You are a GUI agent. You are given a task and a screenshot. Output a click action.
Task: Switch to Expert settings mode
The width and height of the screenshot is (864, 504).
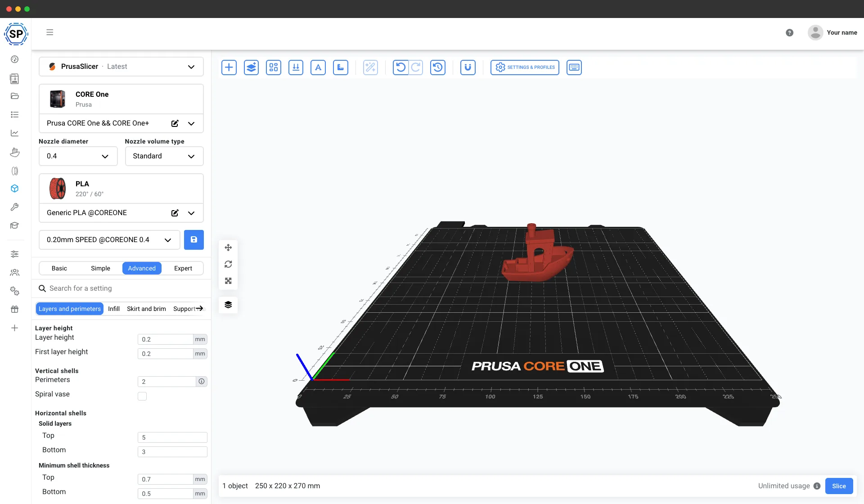click(183, 268)
